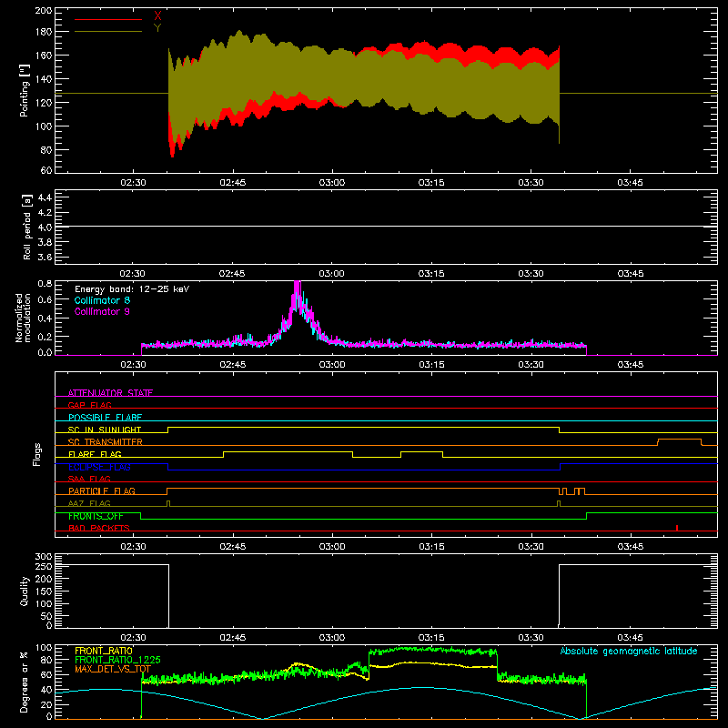
Task: Click the 03:00 label under modulation plot
Action: (x=332, y=365)
